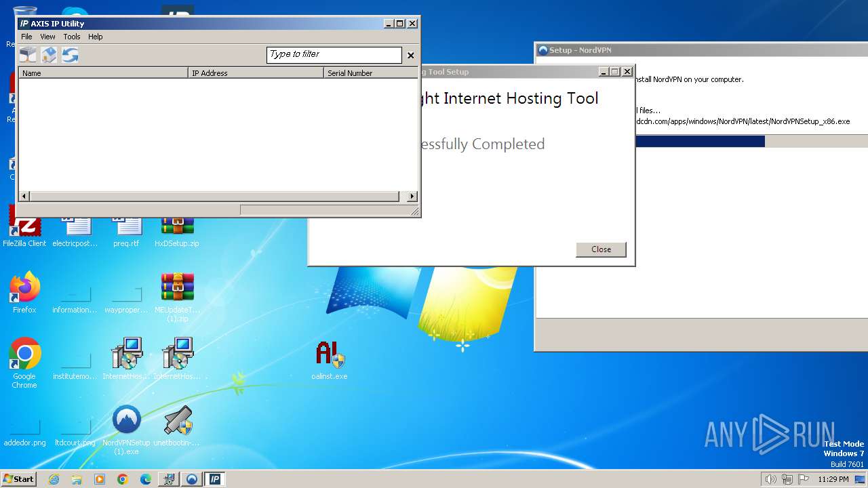868x488 pixels.
Task: Open Windows Media Player from taskbar
Action: click(x=100, y=479)
